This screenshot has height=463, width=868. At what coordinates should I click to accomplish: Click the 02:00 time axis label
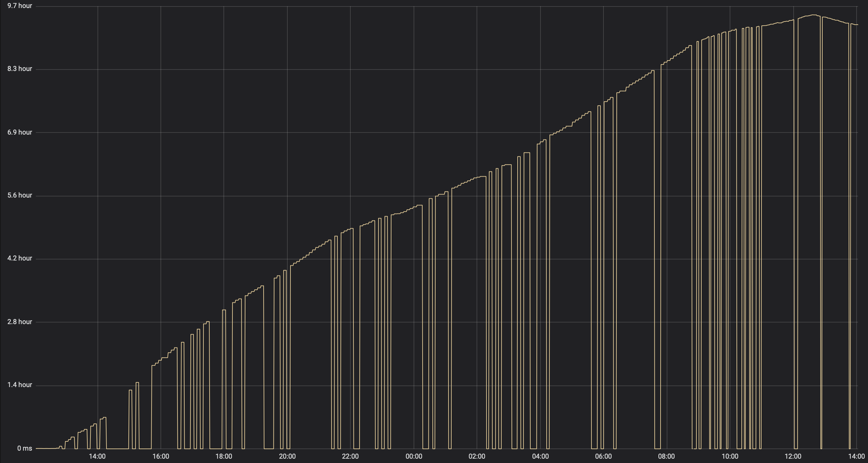(477, 456)
